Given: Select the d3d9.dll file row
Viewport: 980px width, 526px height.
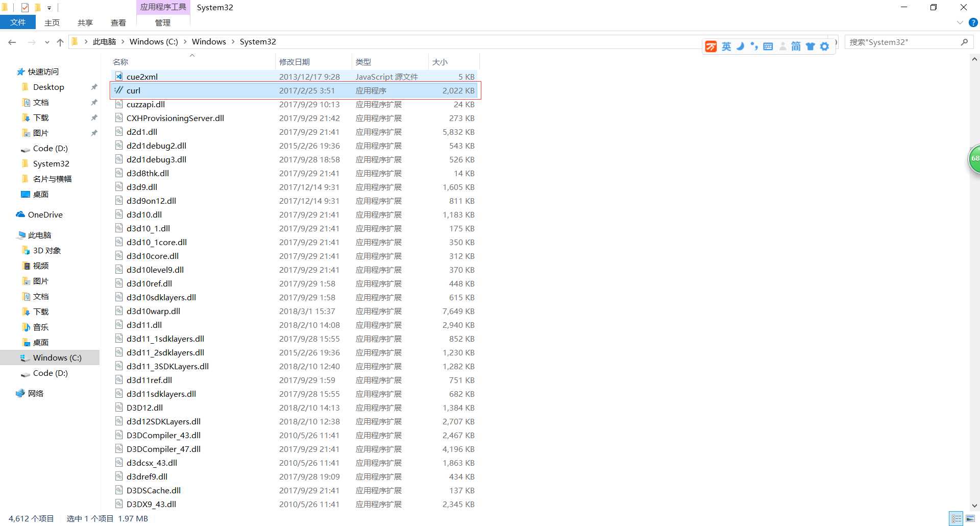Looking at the screenshot, I should pos(295,187).
